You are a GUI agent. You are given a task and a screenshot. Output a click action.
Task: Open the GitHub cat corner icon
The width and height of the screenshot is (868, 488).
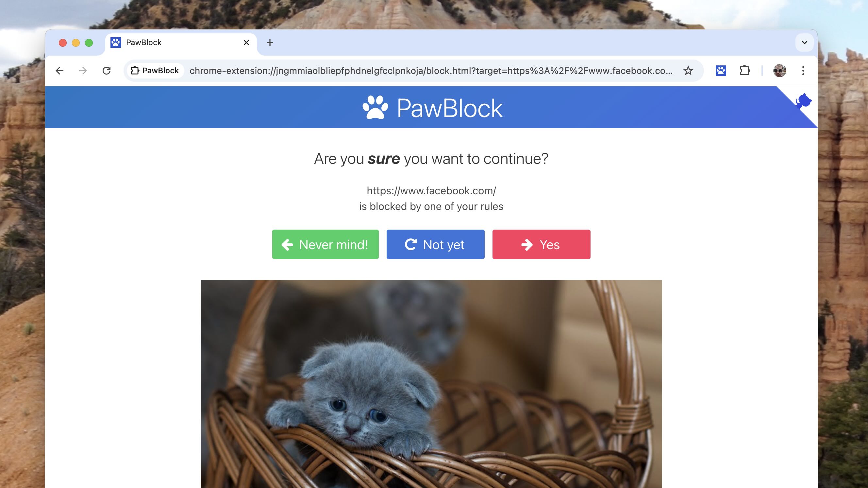click(803, 101)
